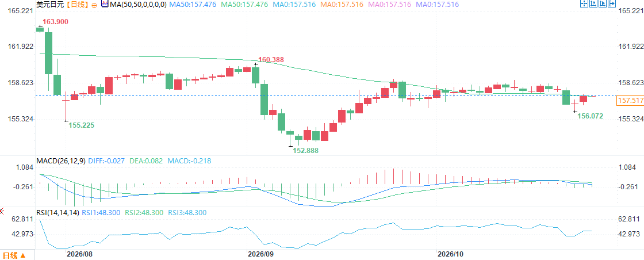Open RSI(14,14,14) indicator settings
644x260 pixels.
coord(58,213)
